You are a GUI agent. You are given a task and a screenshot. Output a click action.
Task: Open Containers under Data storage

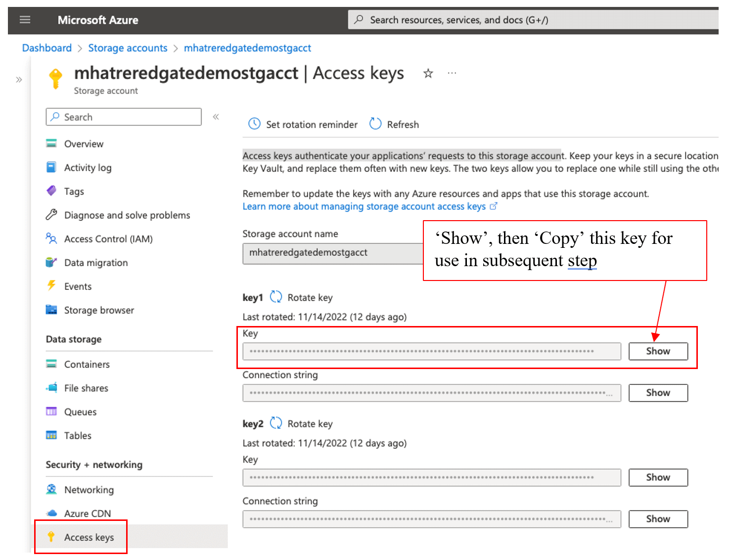(x=87, y=365)
